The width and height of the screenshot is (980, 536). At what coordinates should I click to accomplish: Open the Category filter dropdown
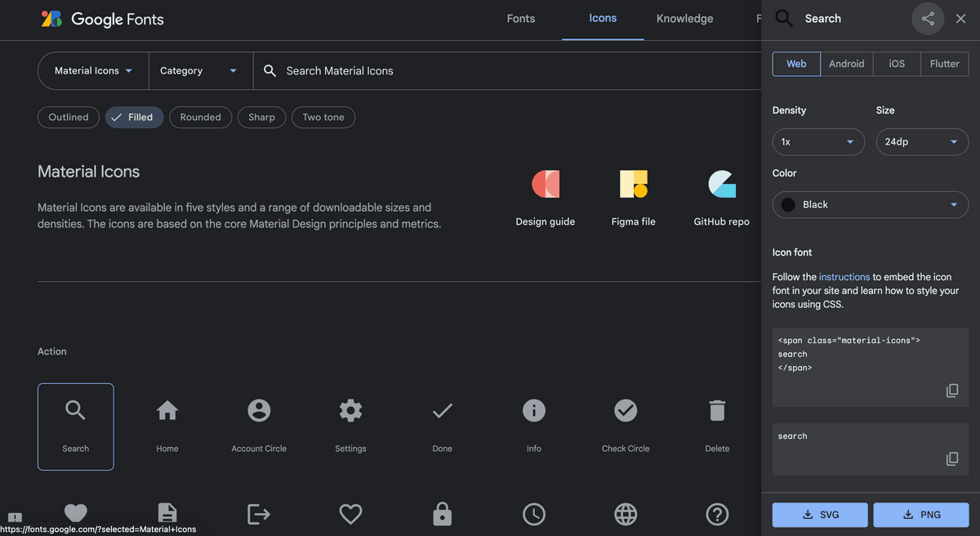tap(199, 71)
